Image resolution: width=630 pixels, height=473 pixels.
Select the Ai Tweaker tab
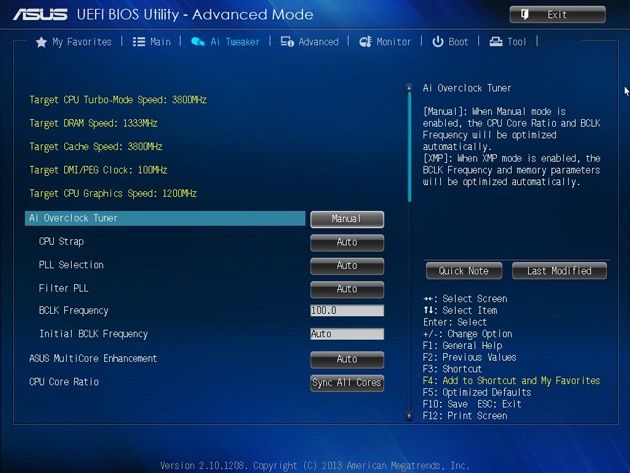(x=225, y=42)
